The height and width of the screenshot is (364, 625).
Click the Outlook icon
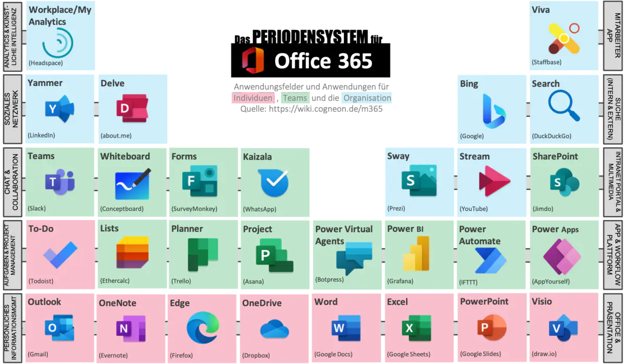click(x=59, y=327)
